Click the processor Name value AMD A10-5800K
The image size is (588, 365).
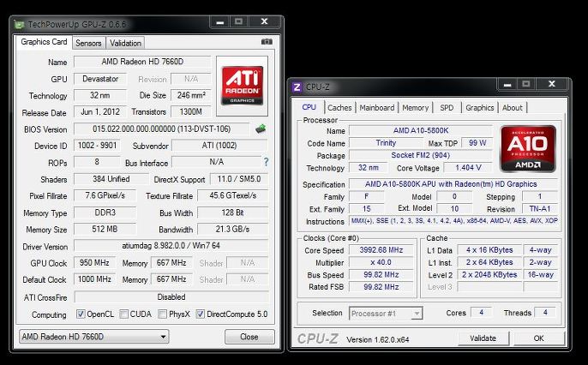[420, 130]
